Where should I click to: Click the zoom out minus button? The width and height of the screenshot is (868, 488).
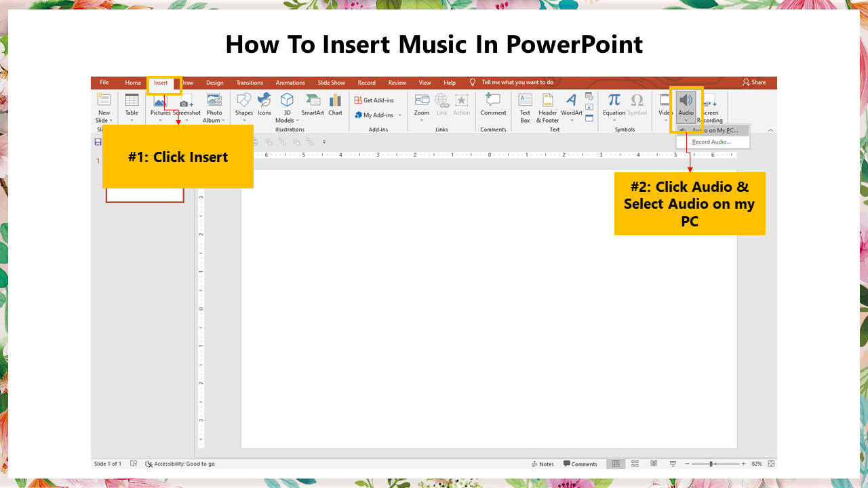(687, 464)
